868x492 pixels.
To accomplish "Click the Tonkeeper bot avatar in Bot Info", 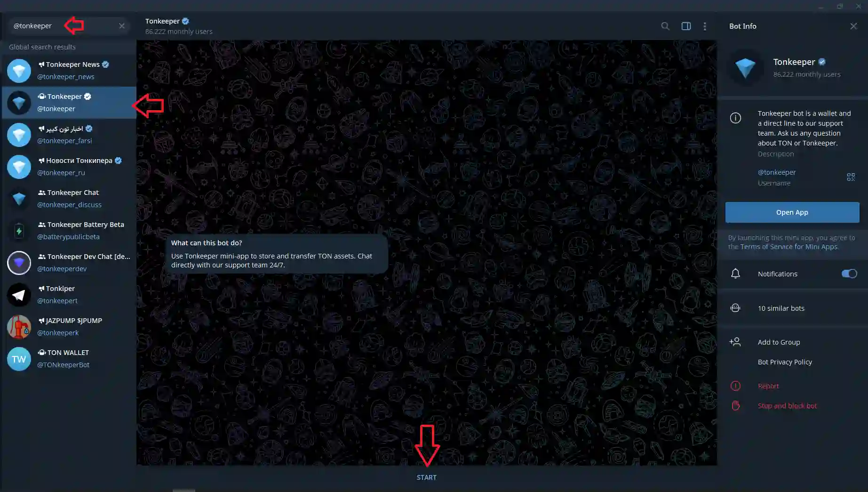I will 745,68.
